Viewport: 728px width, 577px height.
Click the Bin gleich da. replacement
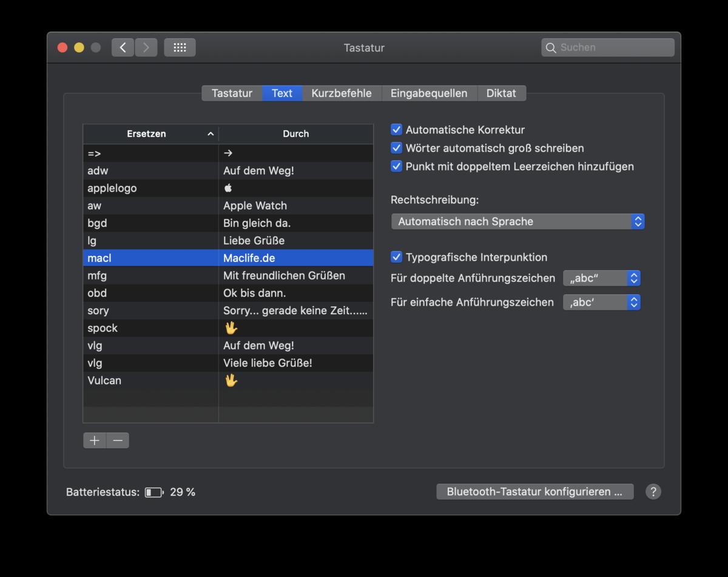257,223
